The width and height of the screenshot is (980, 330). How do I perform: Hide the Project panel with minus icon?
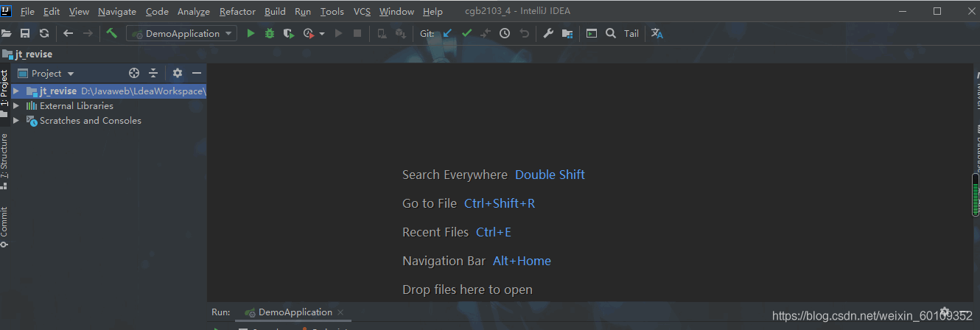coord(197,73)
